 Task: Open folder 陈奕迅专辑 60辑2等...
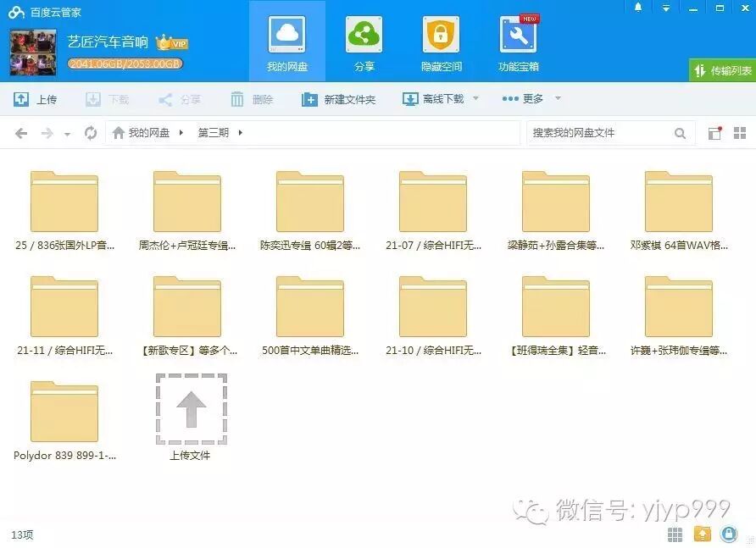point(310,211)
